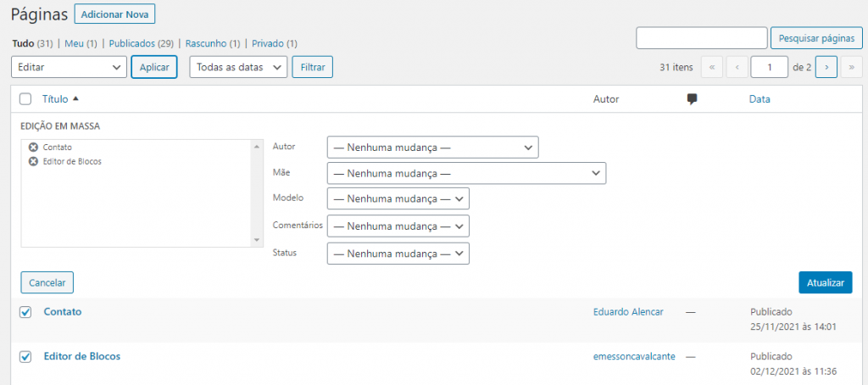This screenshot has height=385, width=868.
Task: Show Rascunho pages
Action: [x=213, y=43]
